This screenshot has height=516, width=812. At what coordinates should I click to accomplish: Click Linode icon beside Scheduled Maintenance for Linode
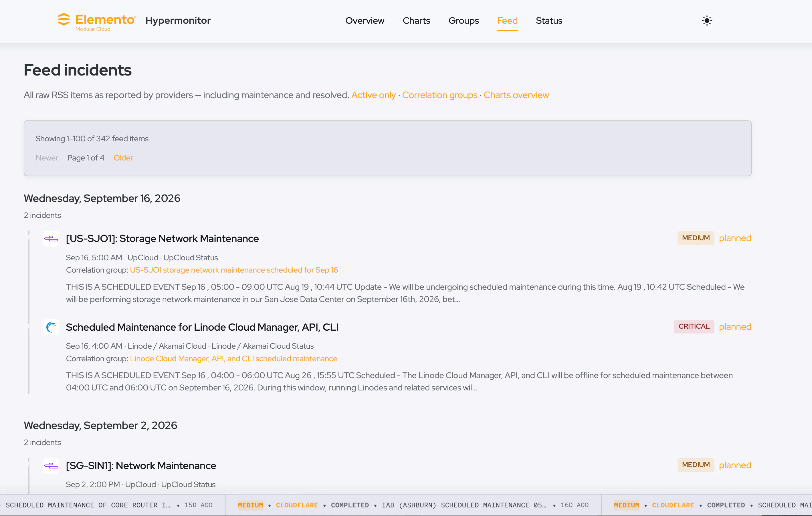point(51,327)
